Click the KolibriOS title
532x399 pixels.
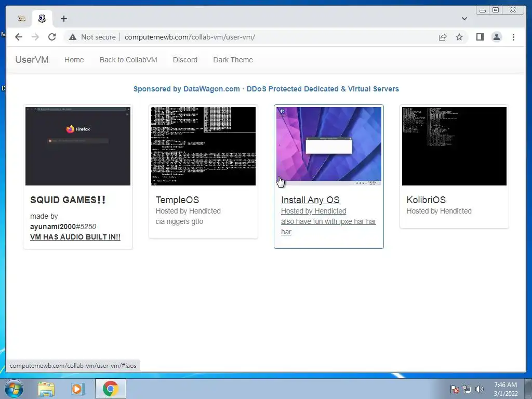[x=426, y=200]
